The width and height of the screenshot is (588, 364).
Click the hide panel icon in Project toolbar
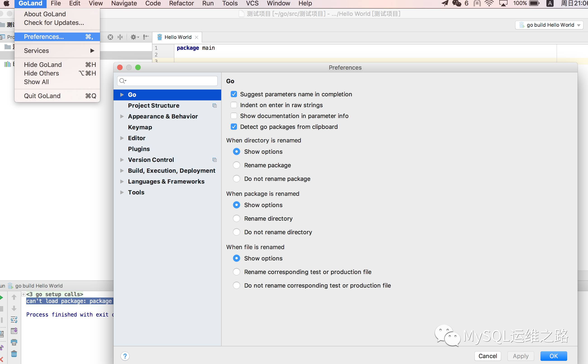pos(146,37)
